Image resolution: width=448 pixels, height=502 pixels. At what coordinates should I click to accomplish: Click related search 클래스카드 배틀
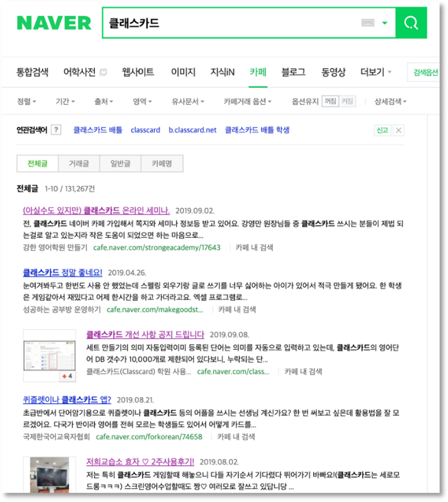pyautogui.click(x=98, y=130)
